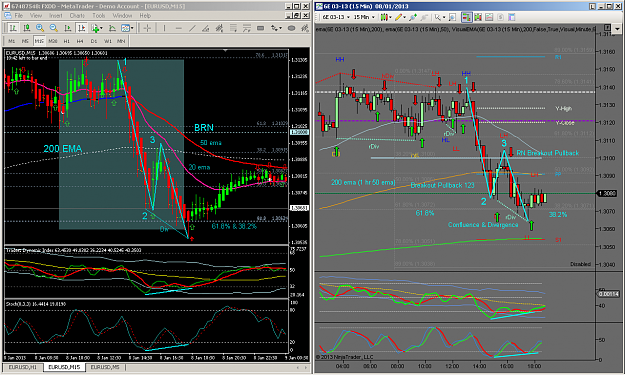
Task: Click the MetaTrader zoom in magnifier
Action: pyautogui.click(x=40, y=28)
